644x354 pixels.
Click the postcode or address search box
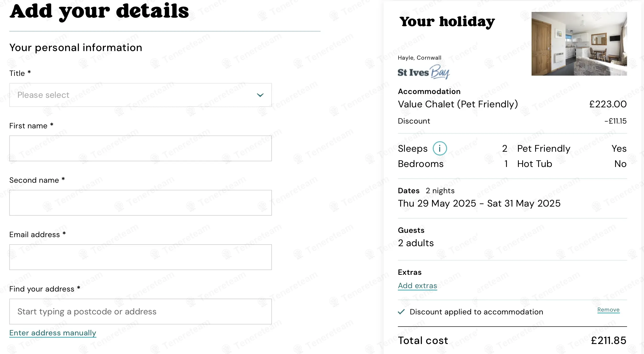coord(140,312)
